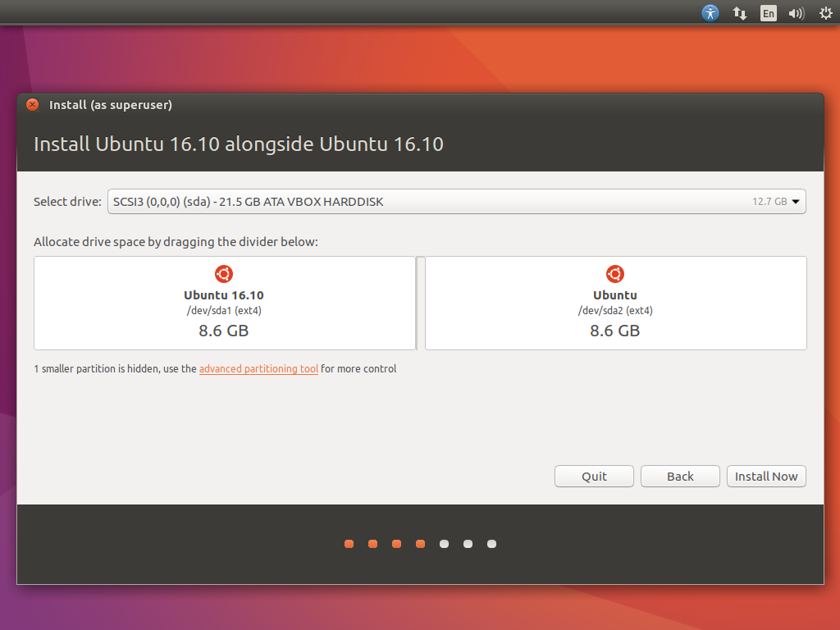Click the 12.7 GB size label in drive selector
This screenshot has width=840, height=630.
pos(769,202)
